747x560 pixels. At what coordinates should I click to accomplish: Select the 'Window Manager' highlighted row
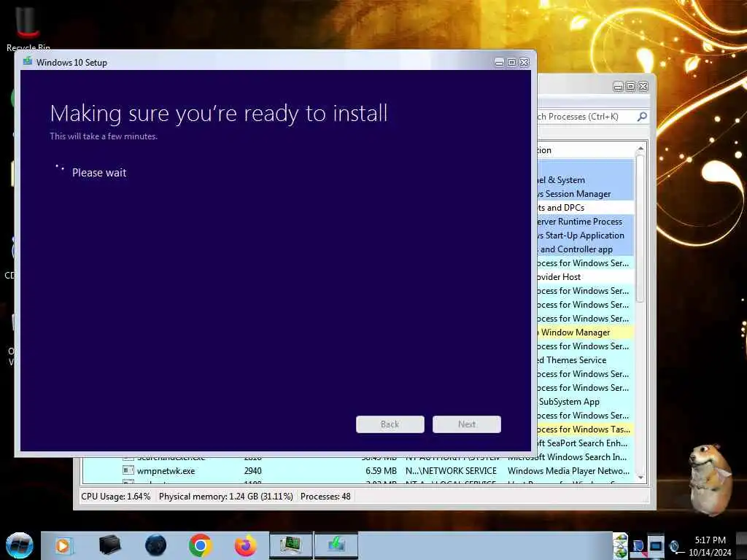[x=586, y=332]
